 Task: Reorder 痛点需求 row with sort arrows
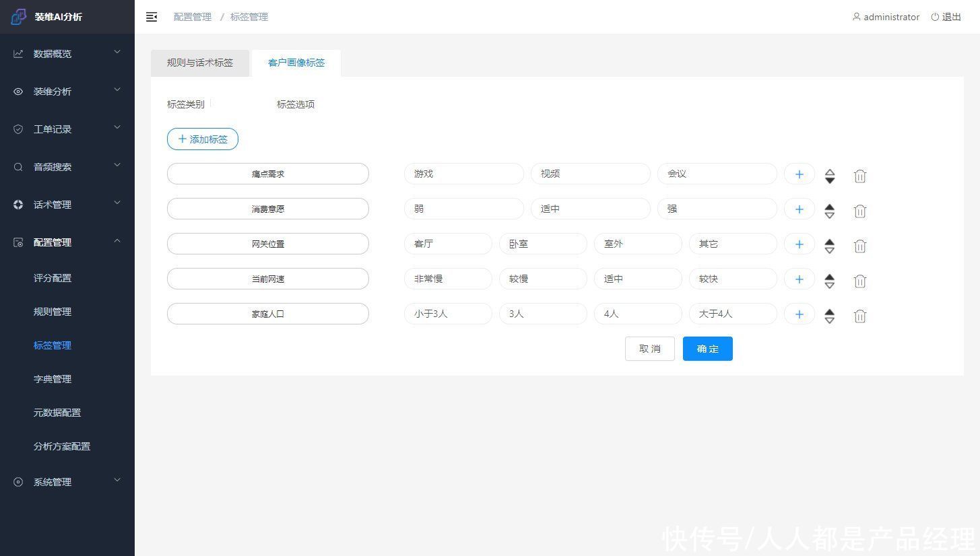[830, 176]
